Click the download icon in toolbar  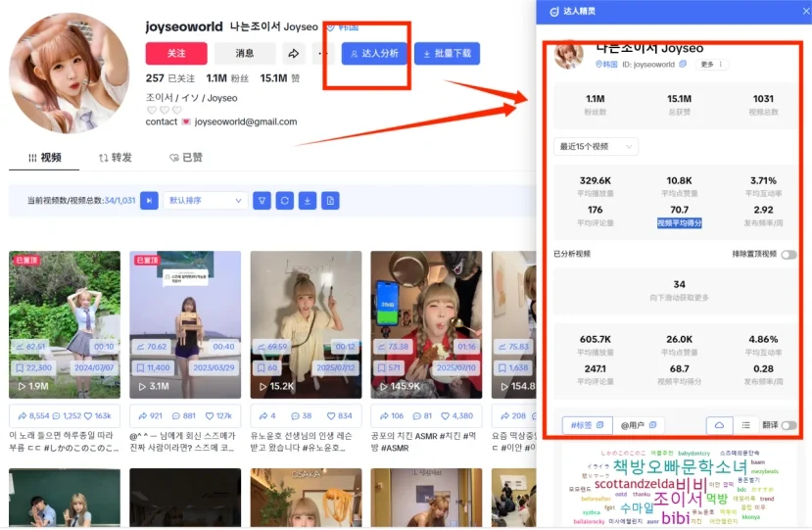click(308, 201)
